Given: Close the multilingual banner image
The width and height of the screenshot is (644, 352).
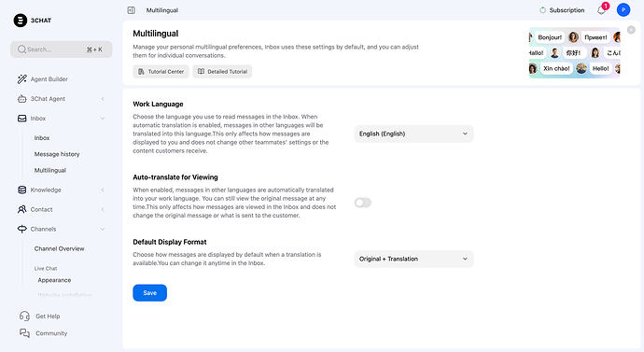Looking at the screenshot, I should (631, 30).
